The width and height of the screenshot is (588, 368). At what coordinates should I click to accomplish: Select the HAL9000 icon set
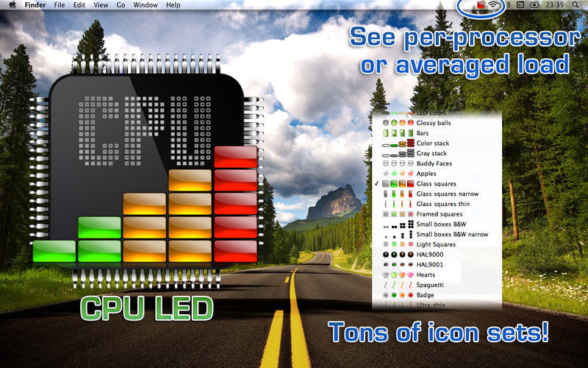(x=430, y=254)
